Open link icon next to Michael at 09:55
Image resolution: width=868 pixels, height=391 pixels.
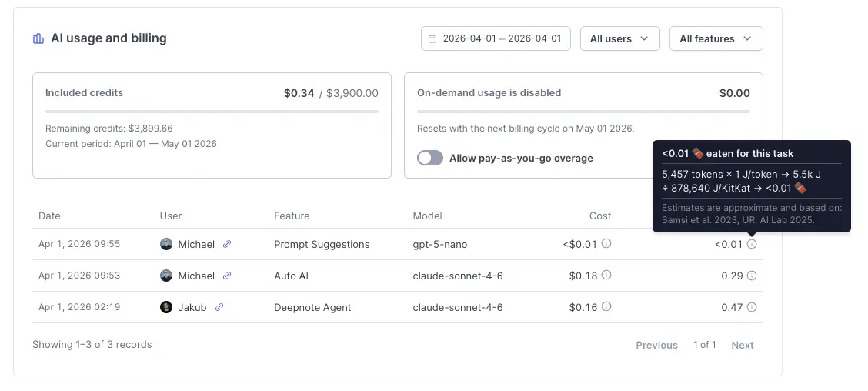227,244
